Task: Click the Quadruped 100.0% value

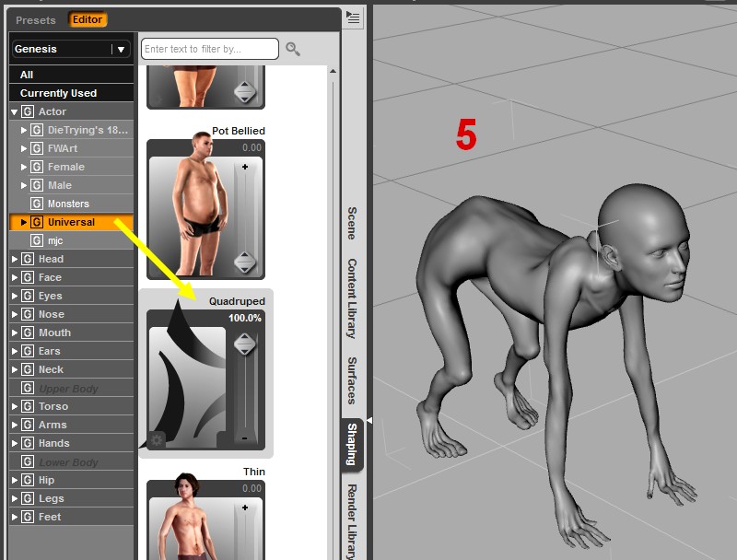Action: point(245,318)
